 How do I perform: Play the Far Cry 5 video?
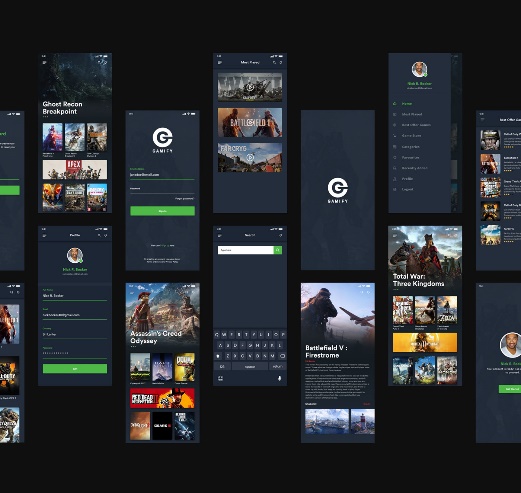point(250,157)
